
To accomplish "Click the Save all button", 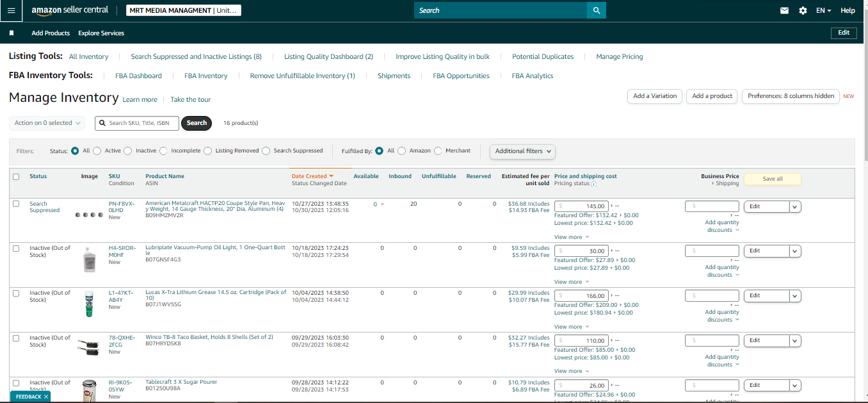I will (773, 179).
